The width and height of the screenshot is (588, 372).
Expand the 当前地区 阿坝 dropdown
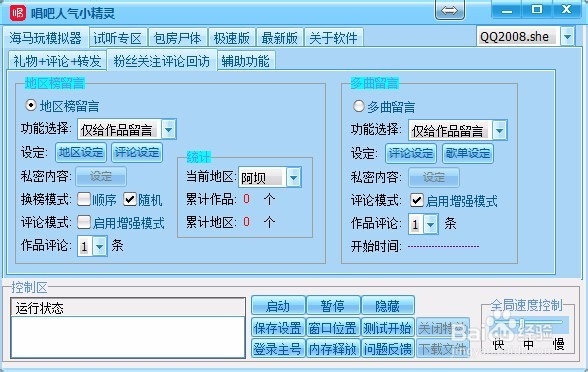click(x=294, y=177)
